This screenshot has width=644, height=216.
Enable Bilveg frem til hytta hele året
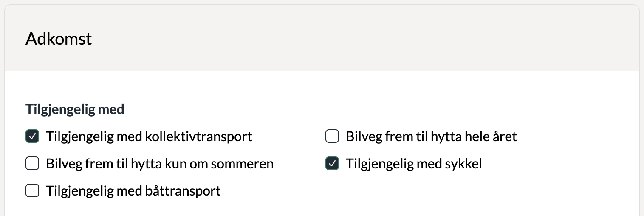[332, 136]
